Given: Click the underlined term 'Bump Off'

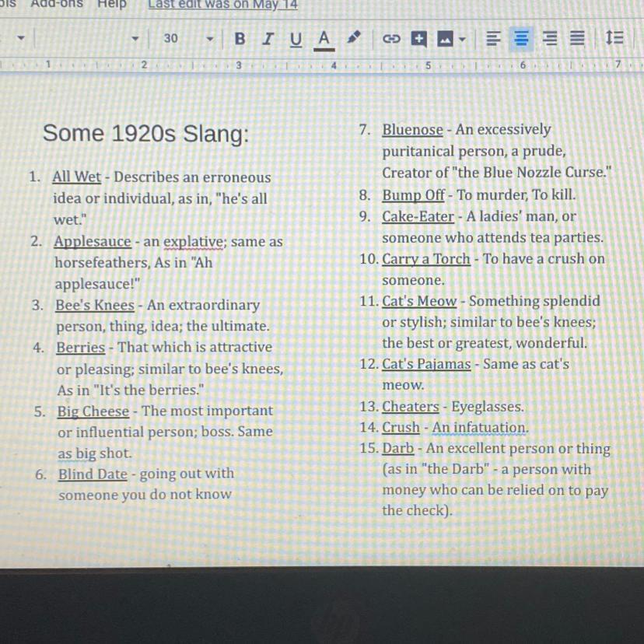Looking at the screenshot, I should [x=414, y=195].
